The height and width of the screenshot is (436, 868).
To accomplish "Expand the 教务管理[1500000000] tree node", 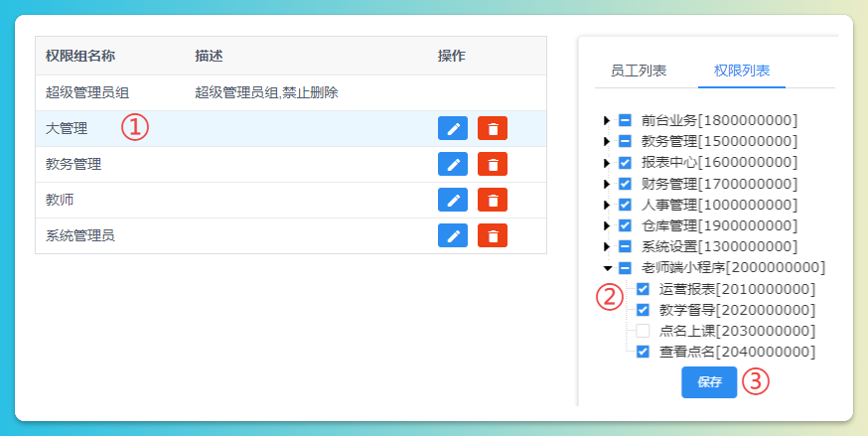I will (607, 141).
